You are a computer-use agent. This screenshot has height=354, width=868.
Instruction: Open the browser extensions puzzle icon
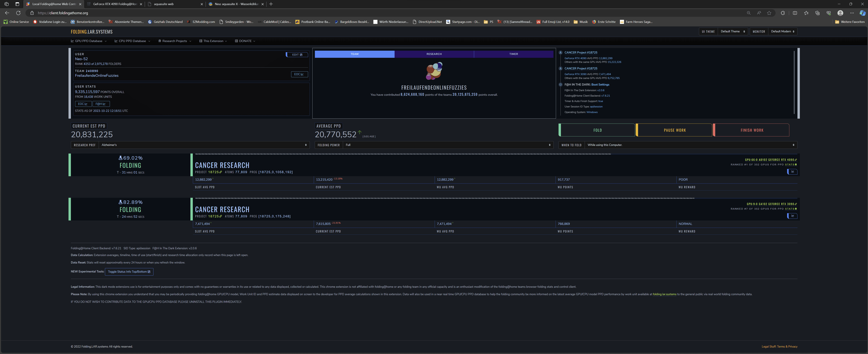pyautogui.click(x=783, y=13)
